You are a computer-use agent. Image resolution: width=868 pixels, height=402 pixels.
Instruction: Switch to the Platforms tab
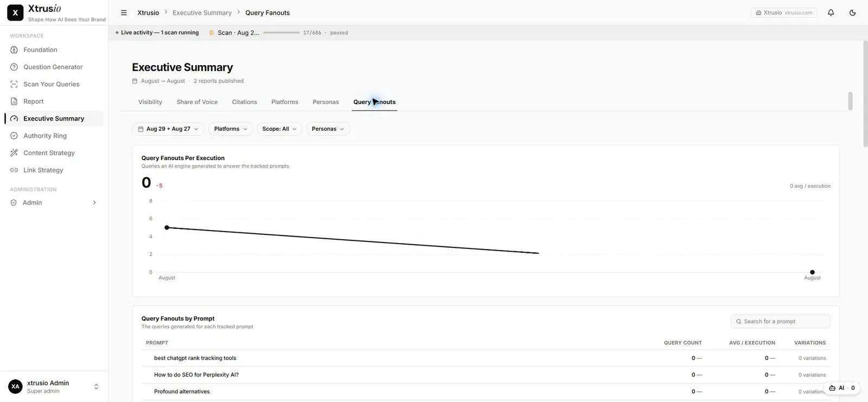285,102
